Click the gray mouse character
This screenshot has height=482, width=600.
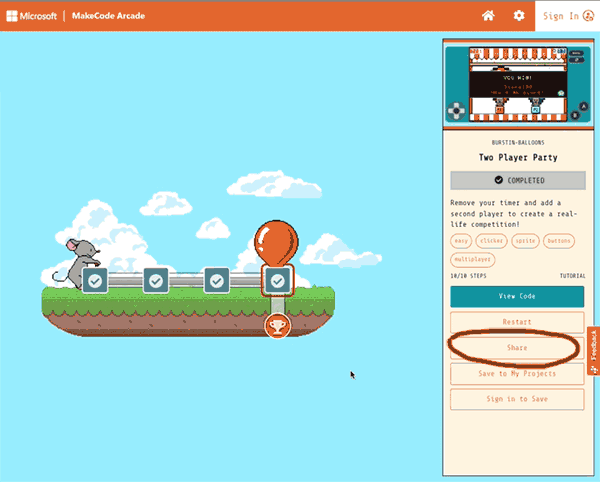click(77, 263)
